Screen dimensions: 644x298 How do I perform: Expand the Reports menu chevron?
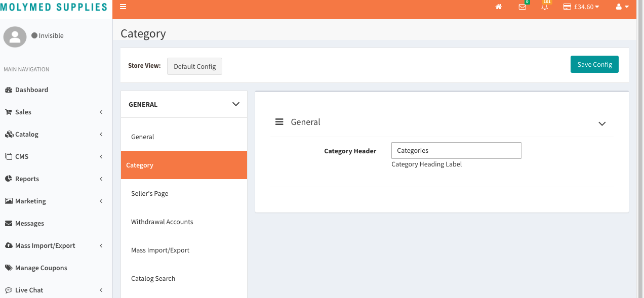(101, 179)
